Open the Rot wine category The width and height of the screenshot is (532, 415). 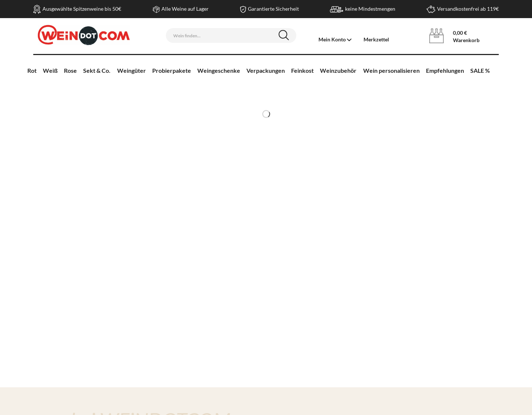pos(32,71)
